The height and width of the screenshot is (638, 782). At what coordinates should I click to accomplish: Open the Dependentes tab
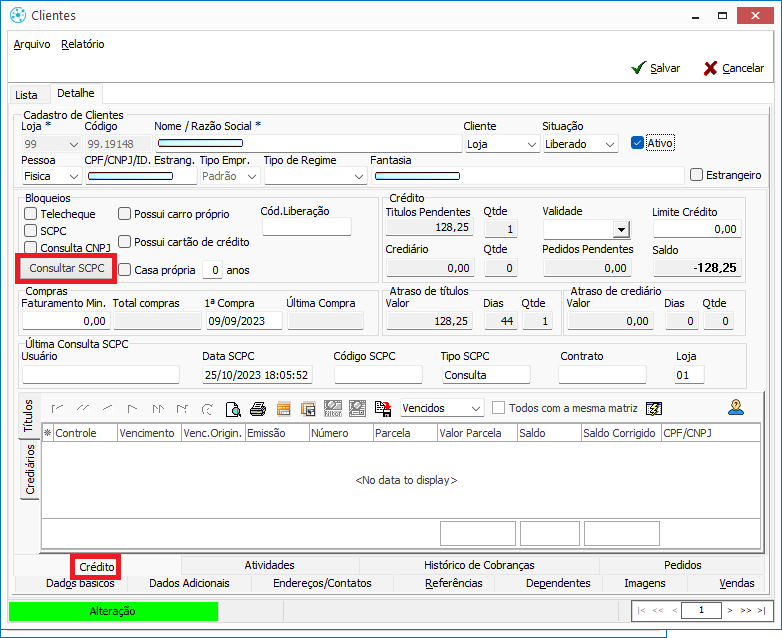(x=558, y=583)
